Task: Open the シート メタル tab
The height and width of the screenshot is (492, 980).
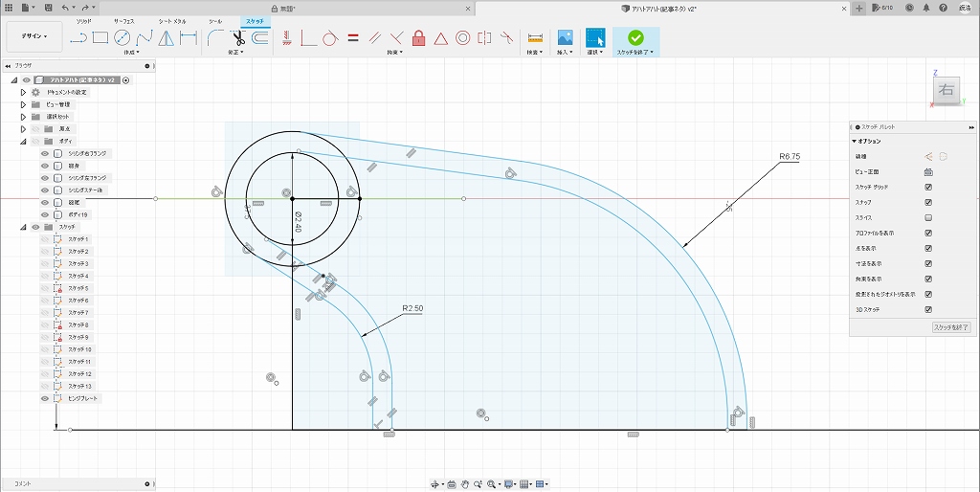Action: coord(172,20)
